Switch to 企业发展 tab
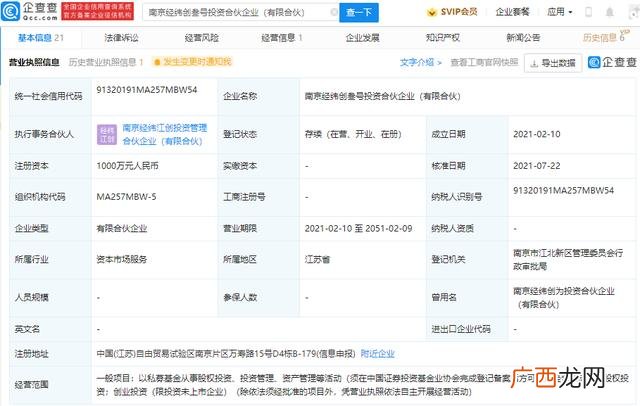This screenshot has width=640, height=406. click(x=362, y=38)
